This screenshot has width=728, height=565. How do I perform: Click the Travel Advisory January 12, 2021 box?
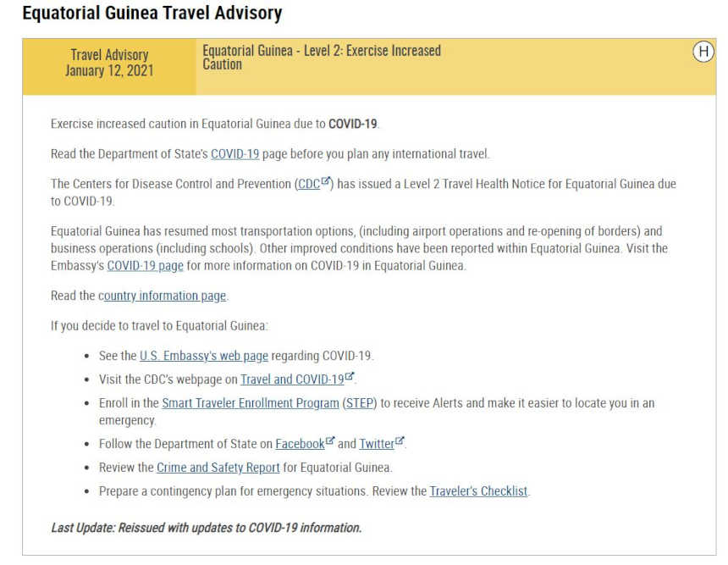pyautogui.click(x=109, y=67)
